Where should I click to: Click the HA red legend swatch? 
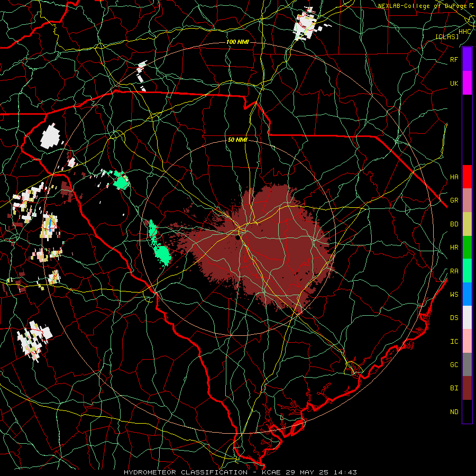tap(467, 177)
